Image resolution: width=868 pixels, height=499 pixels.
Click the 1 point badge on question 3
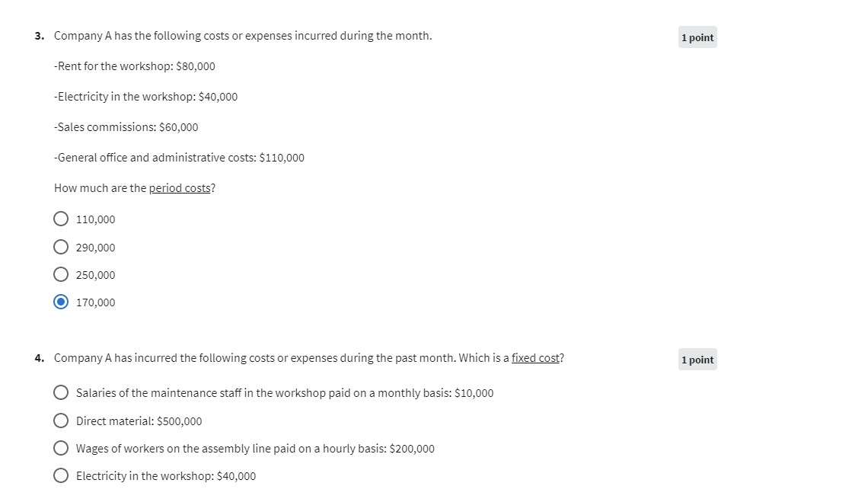click(x=697, y=37)
